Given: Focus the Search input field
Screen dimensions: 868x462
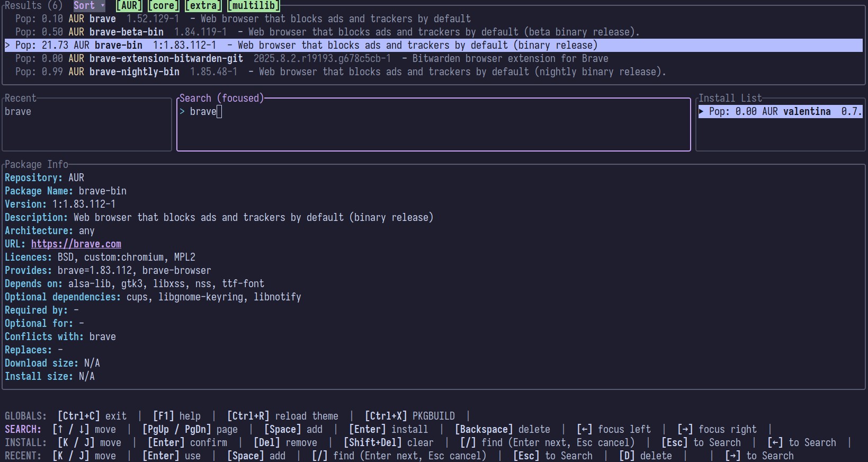Looking at the screenshot, I should [433, 125].
